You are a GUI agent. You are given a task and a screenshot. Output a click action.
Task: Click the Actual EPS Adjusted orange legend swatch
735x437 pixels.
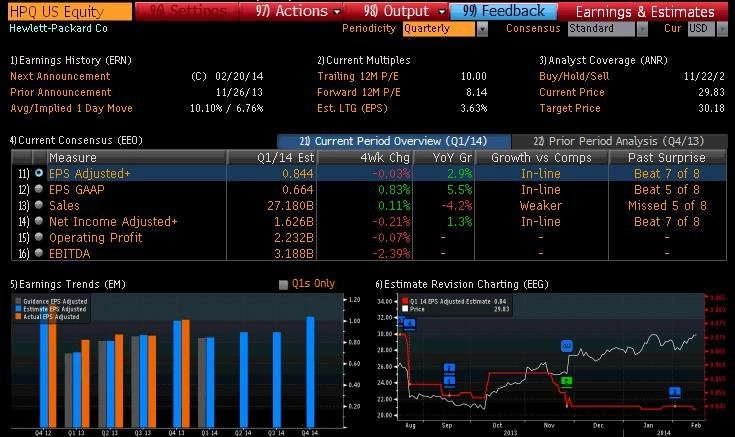click(x=18, y=316)
